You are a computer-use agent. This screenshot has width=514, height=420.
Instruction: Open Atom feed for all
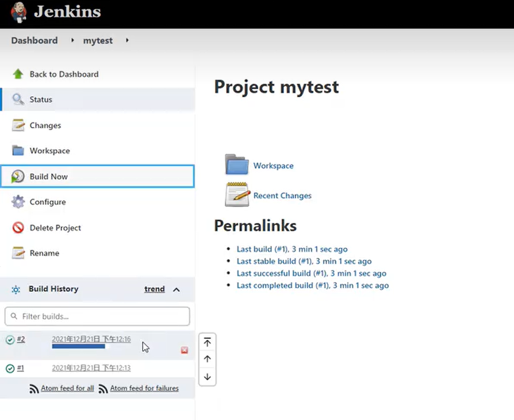pyautogui.click(x=67, y=388)
